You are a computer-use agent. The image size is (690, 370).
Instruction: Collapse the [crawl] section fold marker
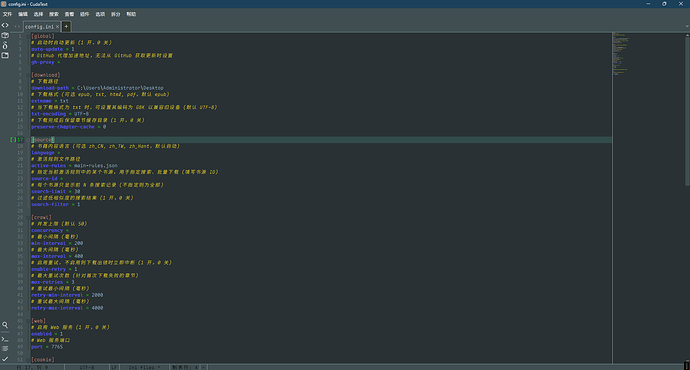click(28, 217)
